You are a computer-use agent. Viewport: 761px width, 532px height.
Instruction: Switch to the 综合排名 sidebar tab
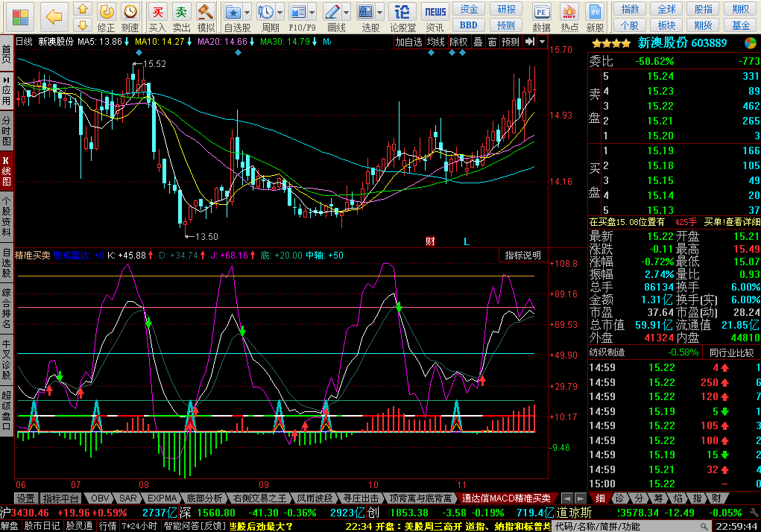point(6,308)
